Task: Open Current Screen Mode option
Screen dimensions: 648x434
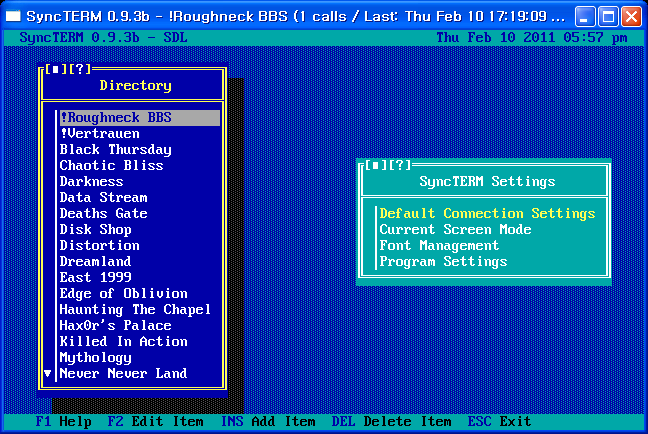Action: [x=455, y=229]
